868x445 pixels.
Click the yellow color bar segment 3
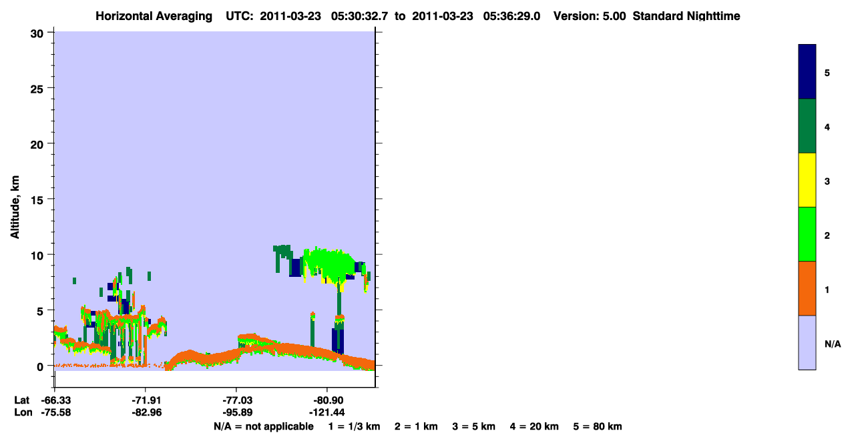[807, 180]
